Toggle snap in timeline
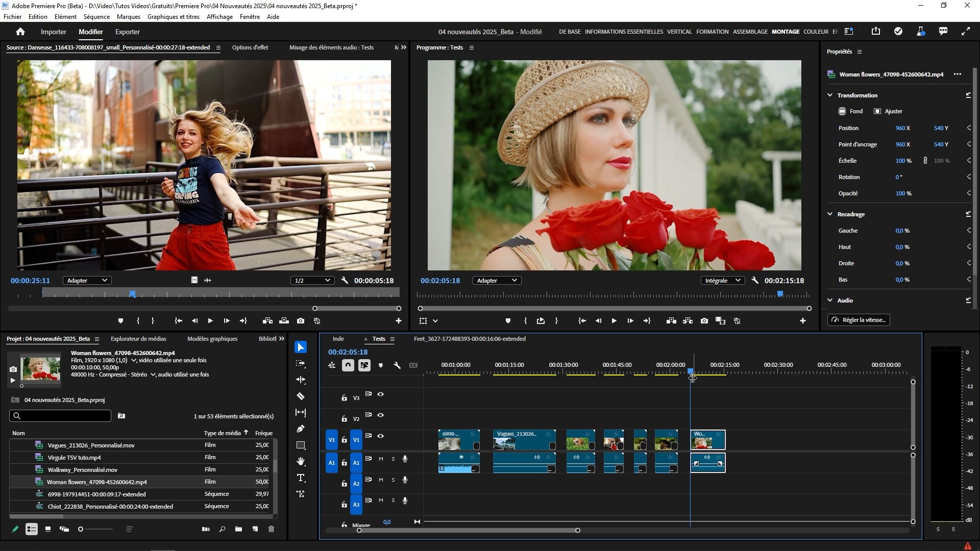 coord(348,365)
